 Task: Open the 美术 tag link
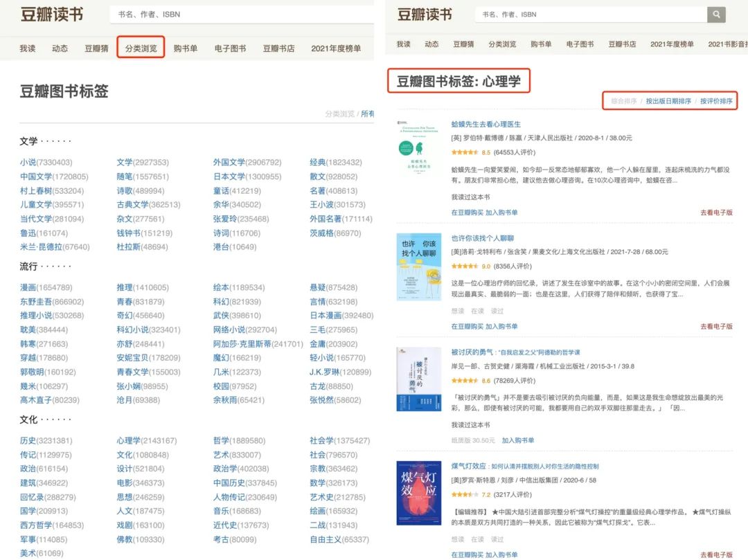pos(28,553)
